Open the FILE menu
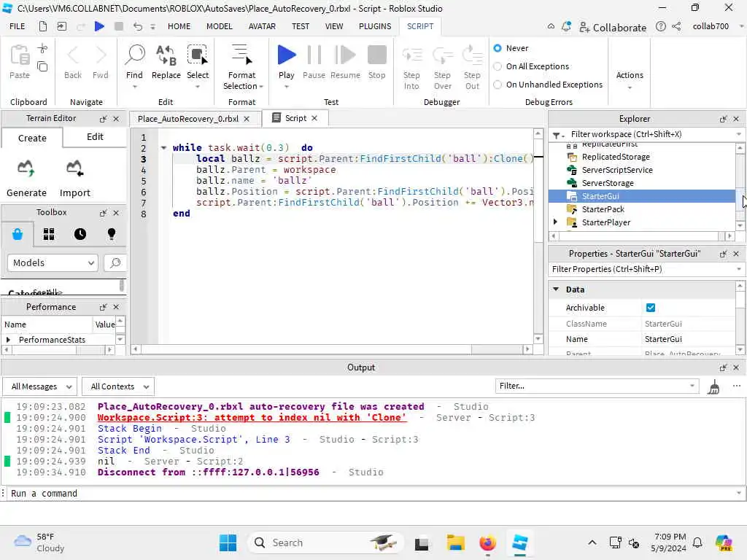 [18, 26]
